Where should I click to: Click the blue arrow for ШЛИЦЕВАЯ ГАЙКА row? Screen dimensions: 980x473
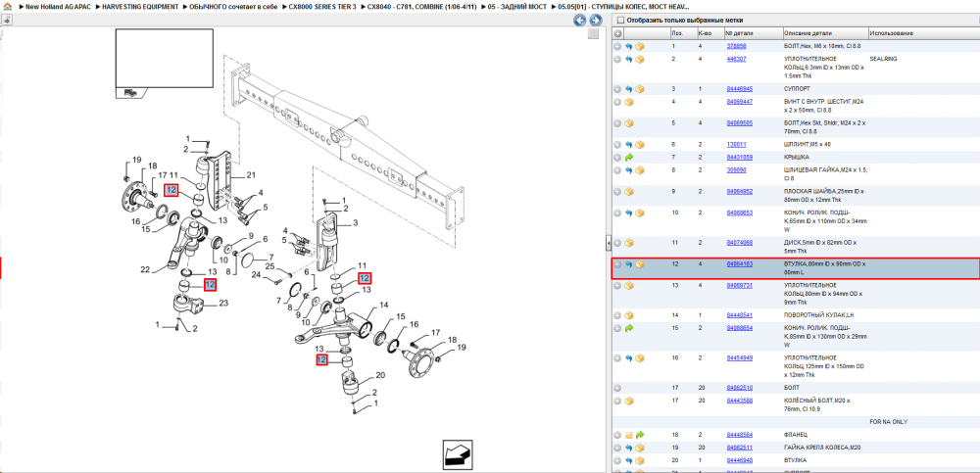click(x=629, y=170)
